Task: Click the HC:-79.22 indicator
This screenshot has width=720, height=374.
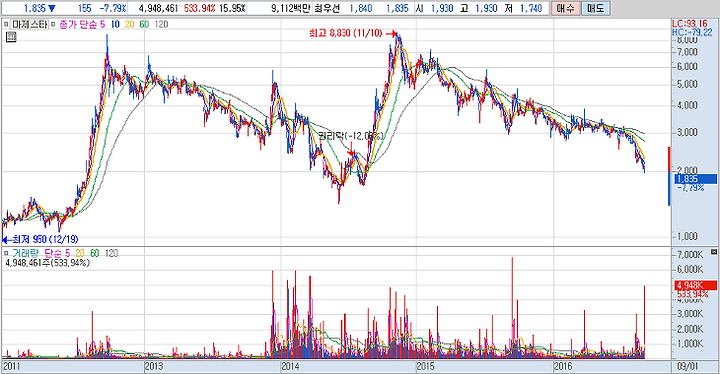Action: point(692,32)
